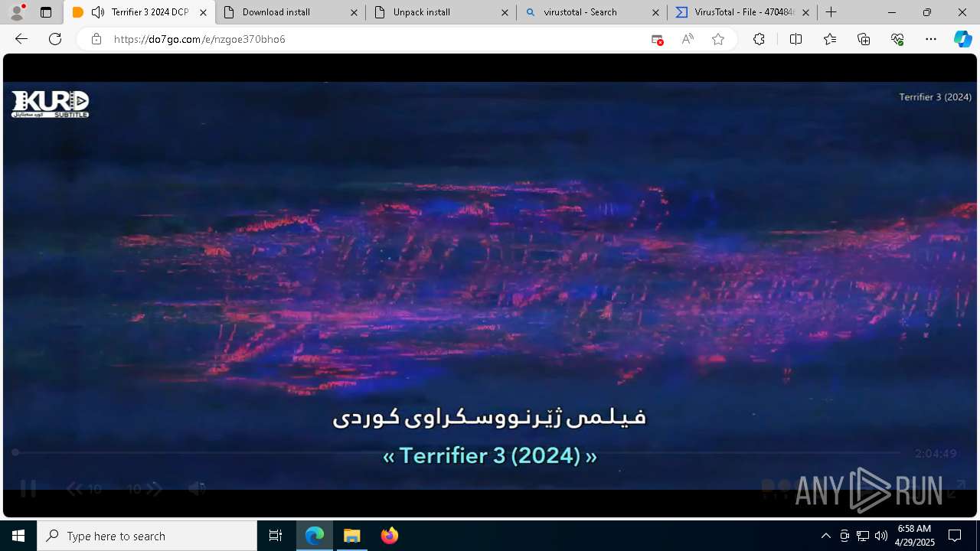The height and width of the screenshot is (551, 980).
Task: Switch to the VirusTotal - File tab
Action: tap(742, 12)
